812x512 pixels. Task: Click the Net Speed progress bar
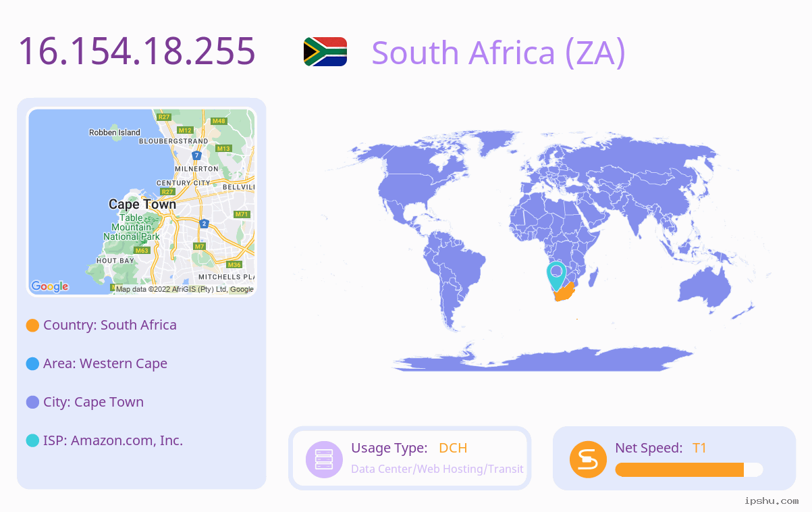click(x=689, y=469)
